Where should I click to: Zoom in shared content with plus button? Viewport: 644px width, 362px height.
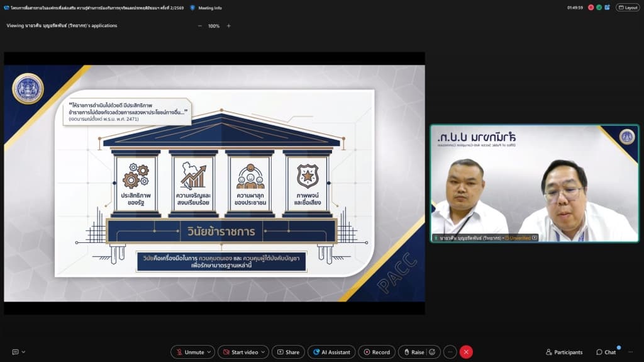click(229, 26)
